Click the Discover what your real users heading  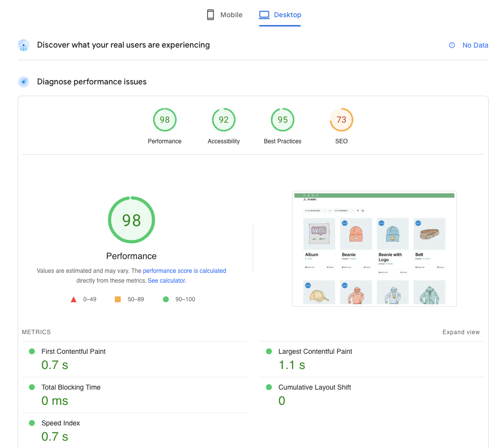123,45
